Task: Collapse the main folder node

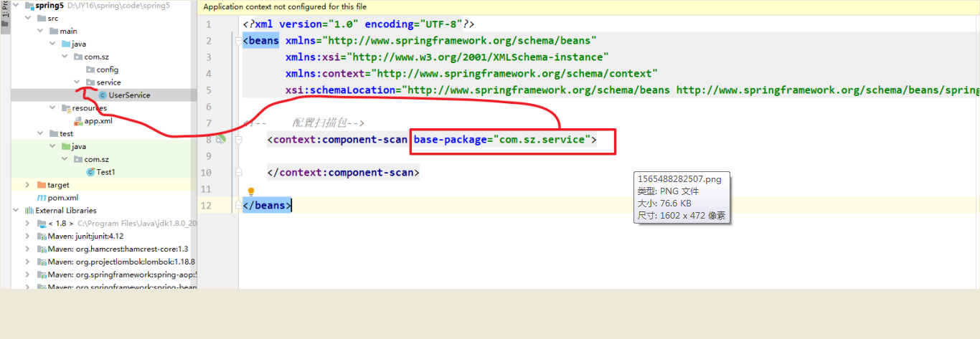Action: 40,32
